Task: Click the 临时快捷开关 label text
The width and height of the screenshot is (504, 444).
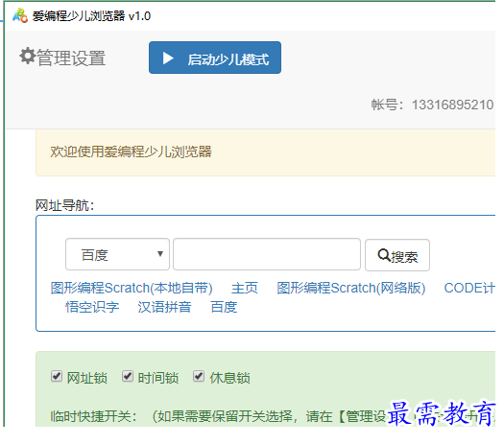Action: coord(93,417)
